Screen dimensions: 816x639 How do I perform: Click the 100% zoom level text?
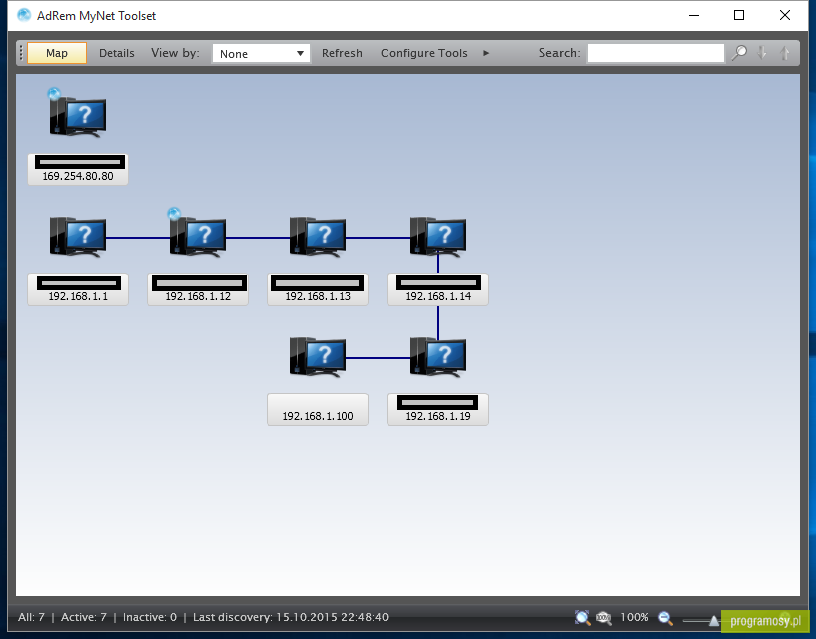[x=634, y=618]
